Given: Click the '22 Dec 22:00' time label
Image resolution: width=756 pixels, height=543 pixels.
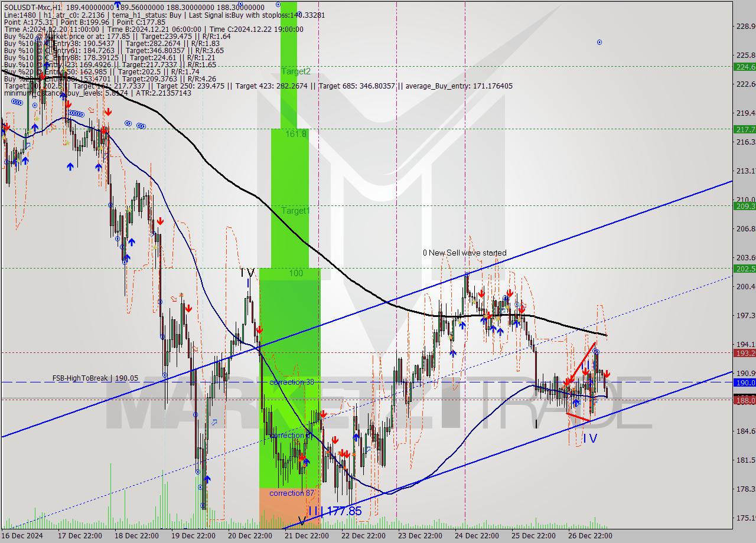Looking at the screenshot, I should coord(364,536).
